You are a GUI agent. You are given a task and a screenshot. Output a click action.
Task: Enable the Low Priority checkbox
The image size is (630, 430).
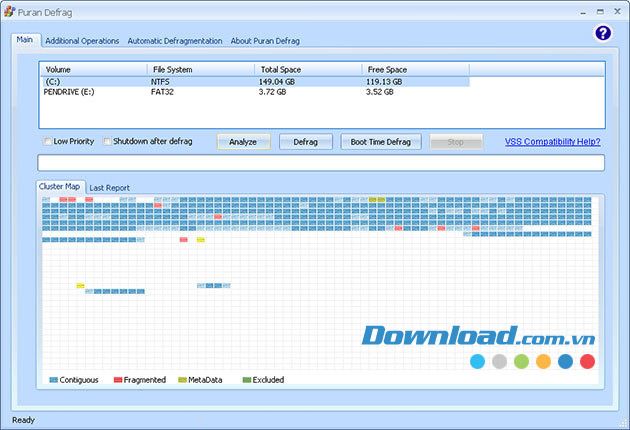(x=47, y=141)
